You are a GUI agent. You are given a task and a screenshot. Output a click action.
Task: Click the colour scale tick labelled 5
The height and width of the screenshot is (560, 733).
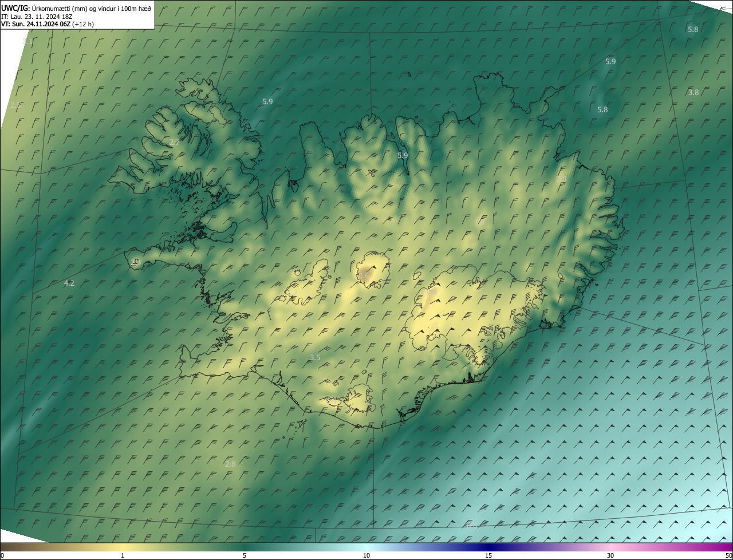tap(245, 556)
